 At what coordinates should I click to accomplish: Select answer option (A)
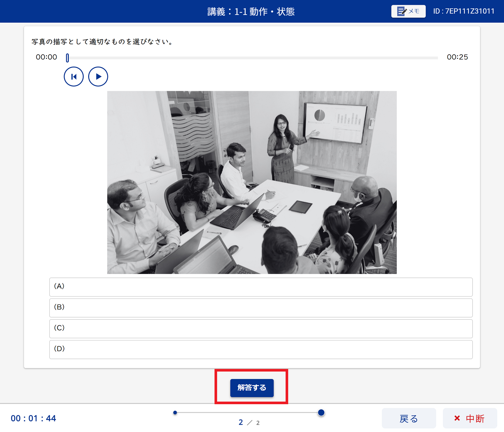261,287
